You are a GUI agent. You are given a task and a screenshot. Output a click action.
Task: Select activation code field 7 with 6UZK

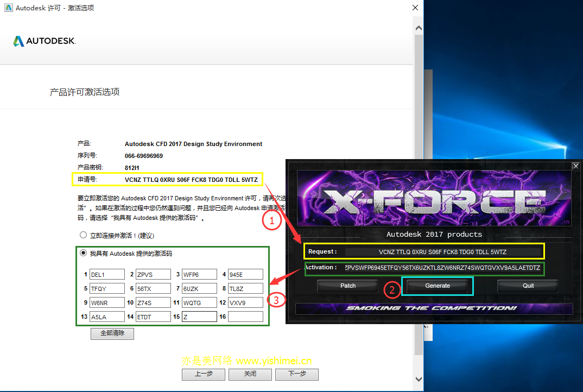pyautogui.click(x=199, y=289)
